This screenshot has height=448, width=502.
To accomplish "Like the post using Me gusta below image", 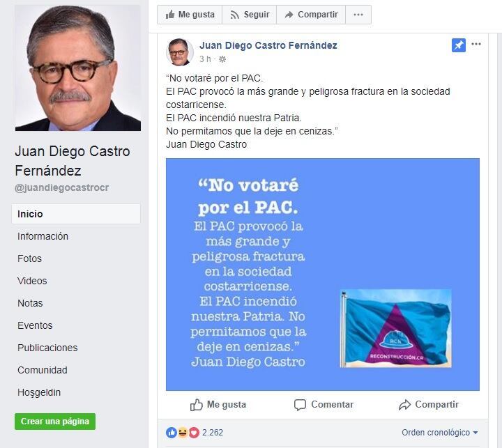I will [218, 405].
